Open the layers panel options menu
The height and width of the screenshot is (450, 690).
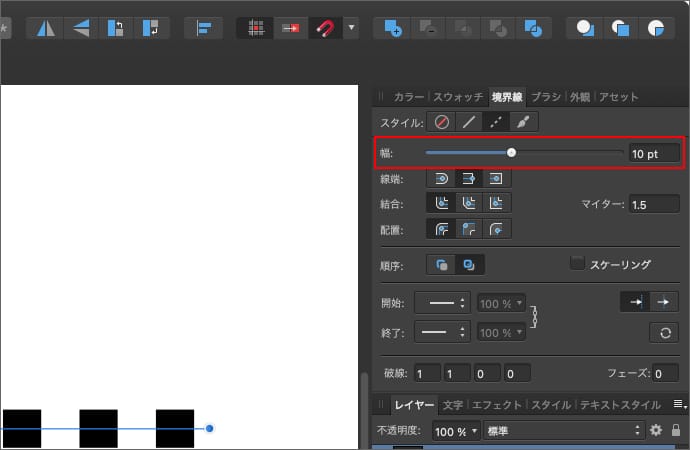679,405
